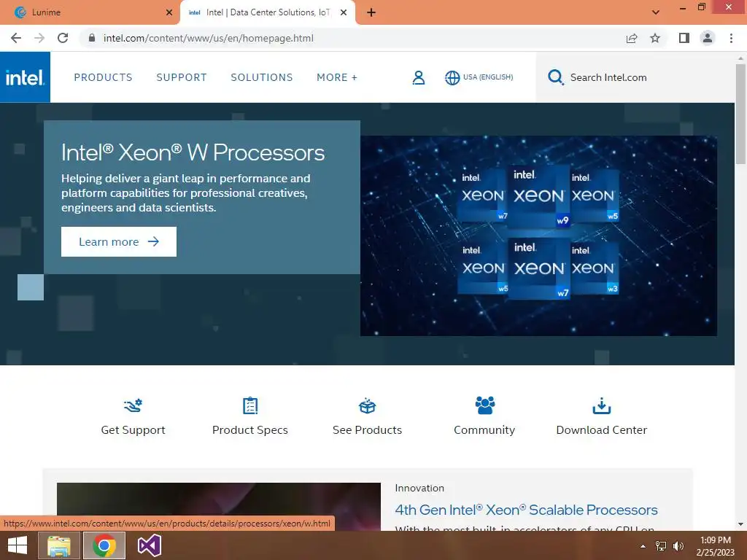Click the 'Innovation' label text
The image size is (747, 560).
tap(419, 488)
